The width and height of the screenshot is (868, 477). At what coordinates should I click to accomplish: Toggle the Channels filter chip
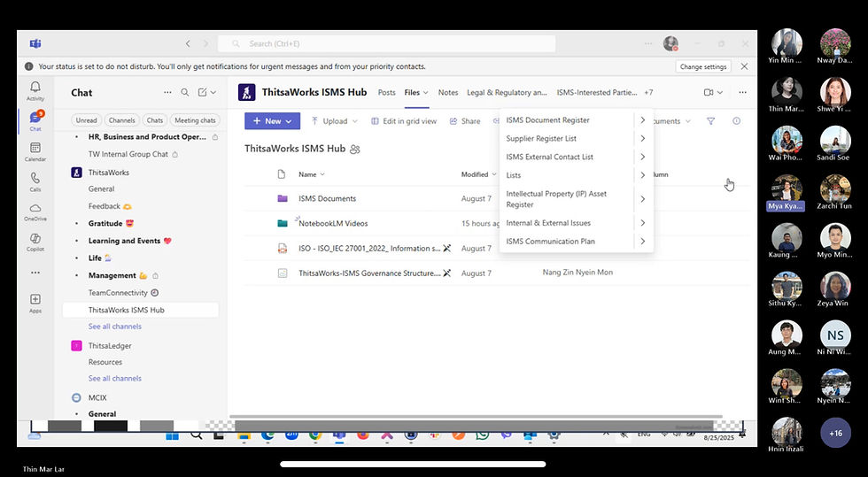tap(122, 120)
